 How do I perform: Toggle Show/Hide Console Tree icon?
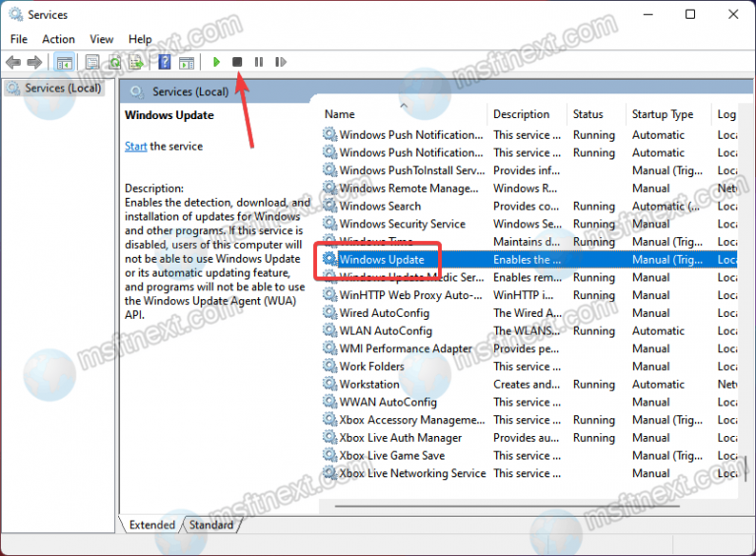64,62
